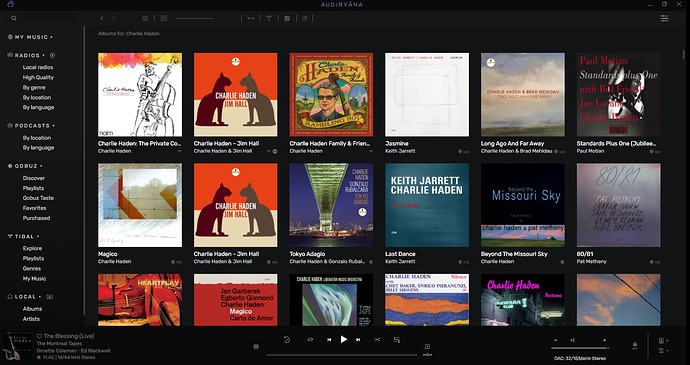The height and width of the screenshot is (365, 690).
Task: Open Qobuz Discover
Action: (34, 178)
